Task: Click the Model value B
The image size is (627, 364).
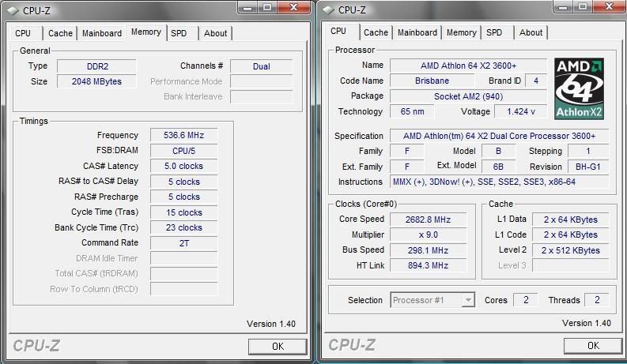Action: pos(499,152)
